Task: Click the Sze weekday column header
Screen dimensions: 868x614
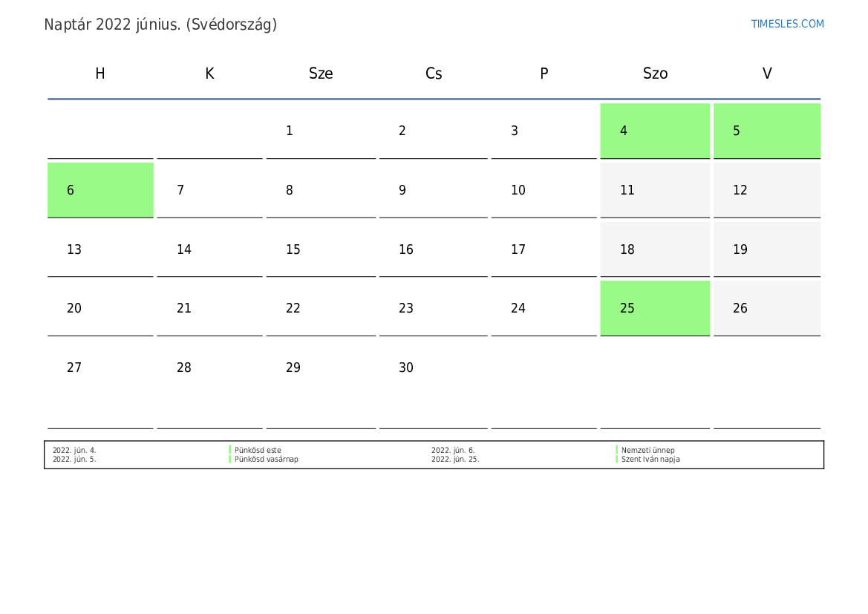Action: (x=321, y=74)
